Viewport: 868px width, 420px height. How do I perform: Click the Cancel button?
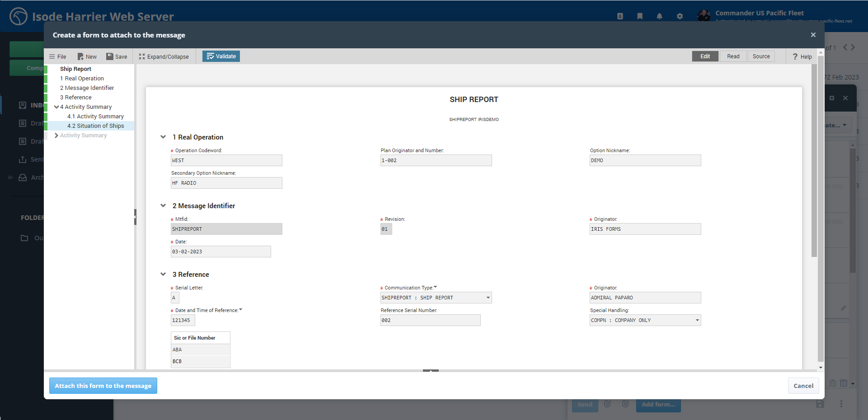pos(803,386)
